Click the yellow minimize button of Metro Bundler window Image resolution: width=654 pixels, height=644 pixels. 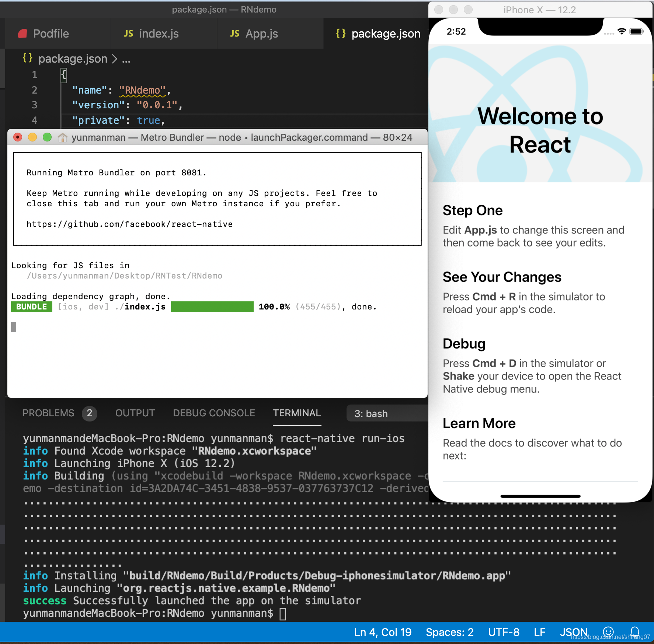32,137
